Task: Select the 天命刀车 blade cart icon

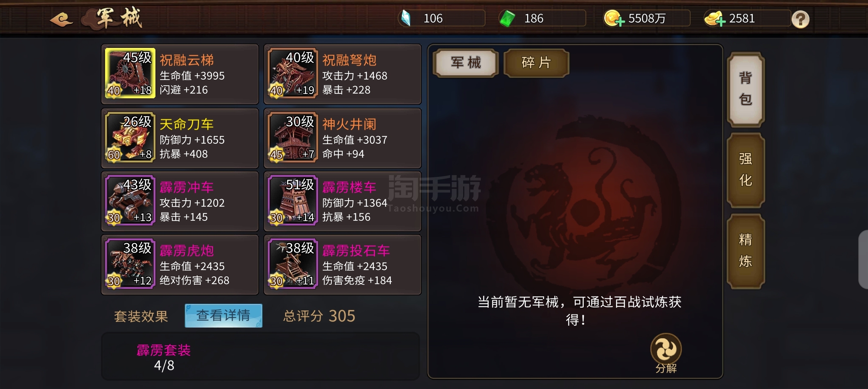Action: 130,137
